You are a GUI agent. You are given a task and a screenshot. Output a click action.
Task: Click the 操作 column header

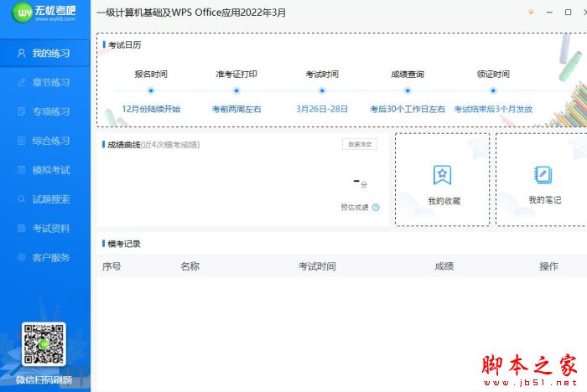point(548,266)
